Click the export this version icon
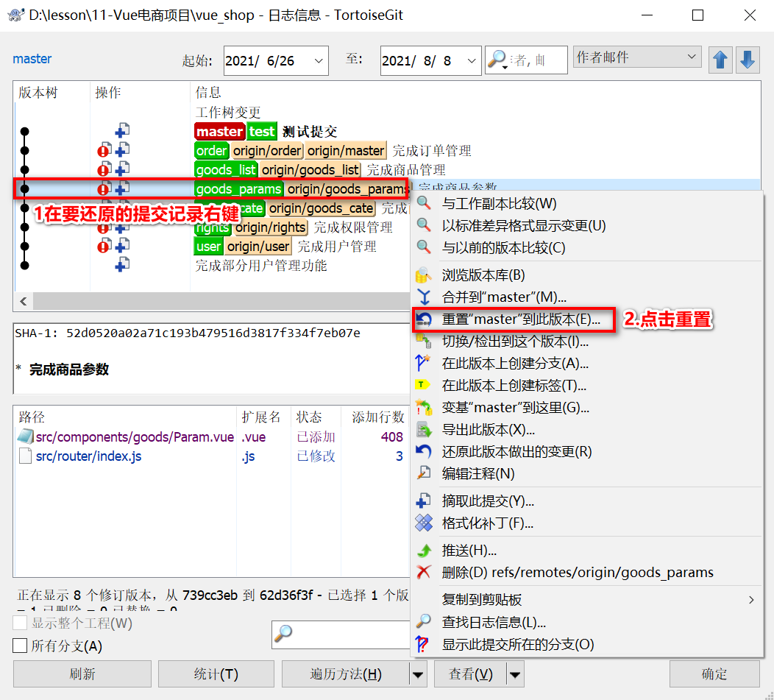Image resolution: width=774 pixels, height=700 pixels. click(424, 429)
